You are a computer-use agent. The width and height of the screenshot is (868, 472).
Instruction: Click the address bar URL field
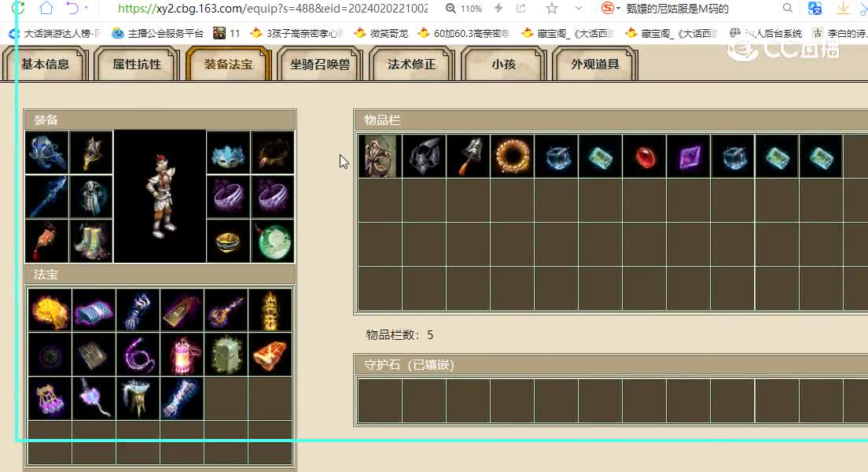[273, 9]
